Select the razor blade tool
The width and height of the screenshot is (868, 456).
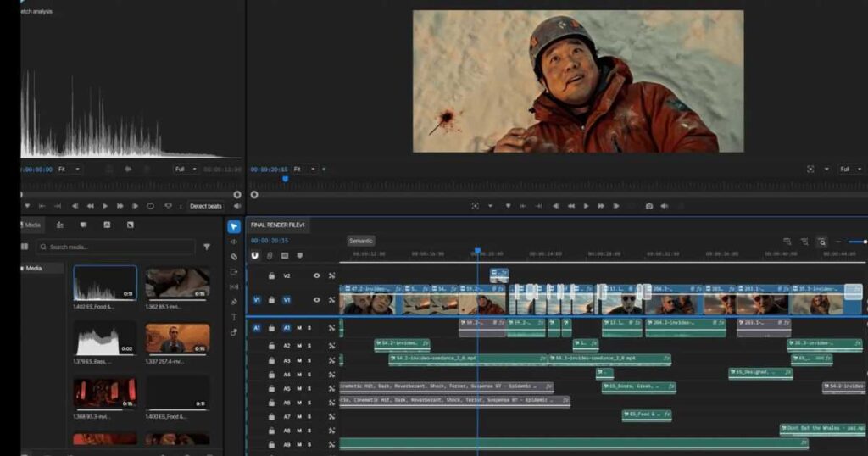tap(234, 256)
